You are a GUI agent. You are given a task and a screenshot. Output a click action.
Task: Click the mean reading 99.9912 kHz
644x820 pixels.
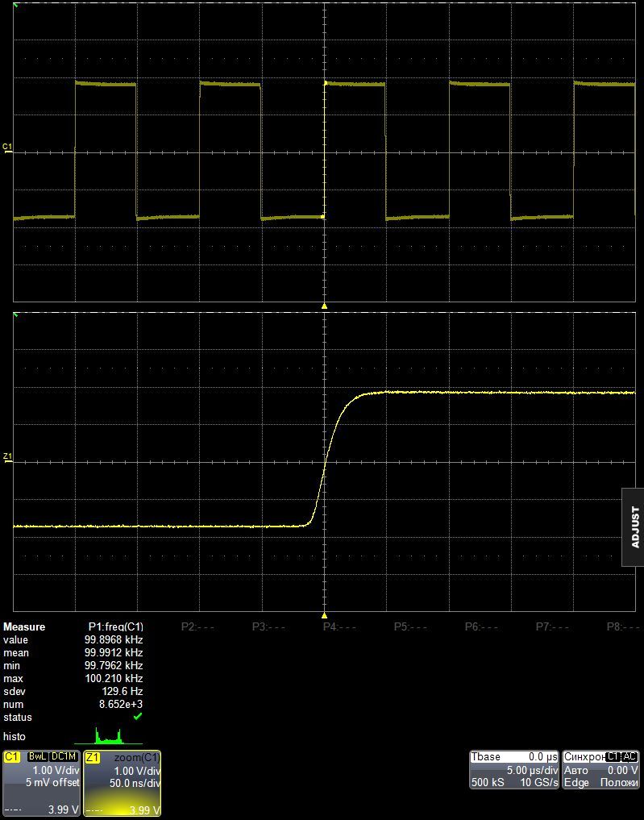pyautogui.click(x=114, y=652)
